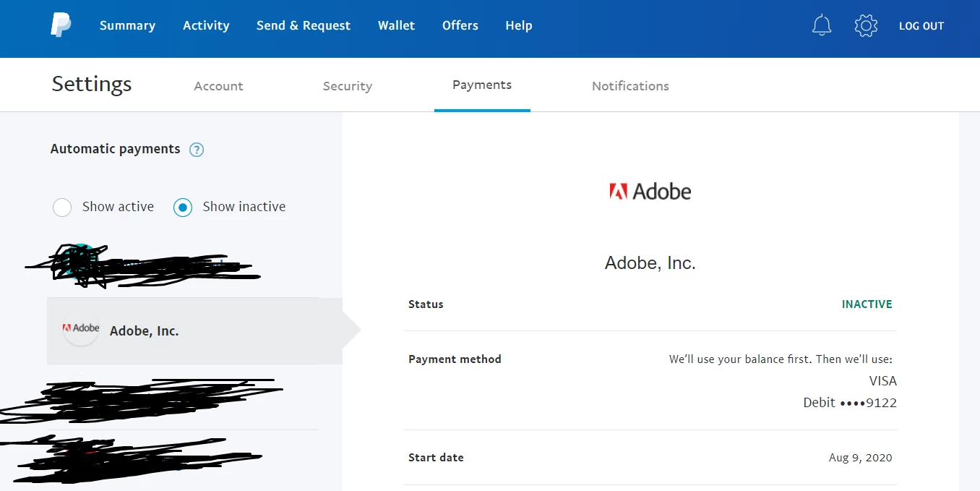Image resolution: width=980 pixels, height=491 pixels.
Task: Select the Show inactive radio button
Action: (x=183, y=208)
